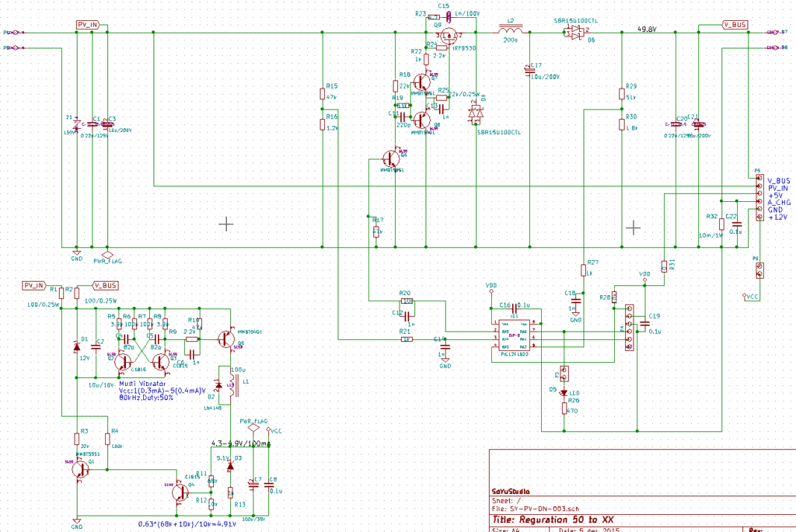Select the title block Title text
796x532 pixels.
click(552, 520)
